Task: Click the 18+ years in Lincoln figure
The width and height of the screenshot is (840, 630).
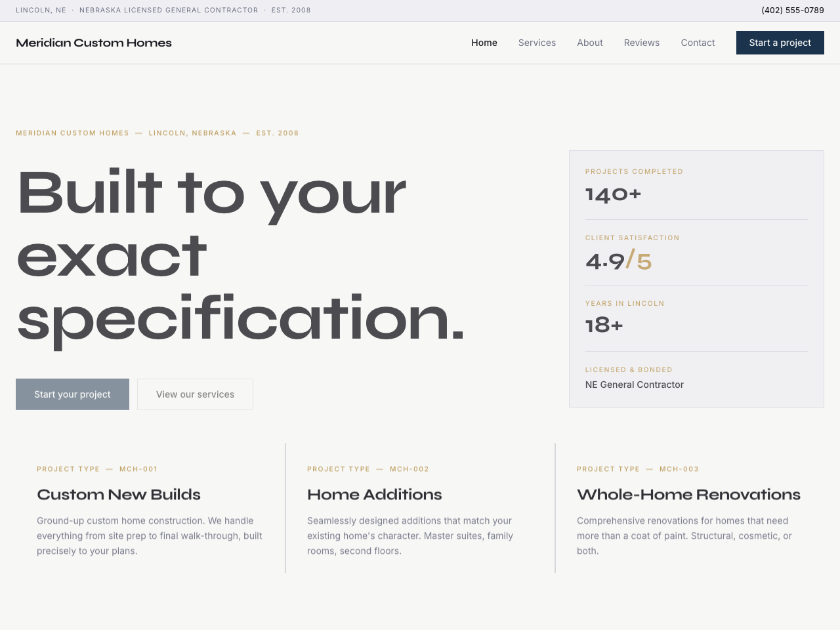Action: (x=604, y=325)
